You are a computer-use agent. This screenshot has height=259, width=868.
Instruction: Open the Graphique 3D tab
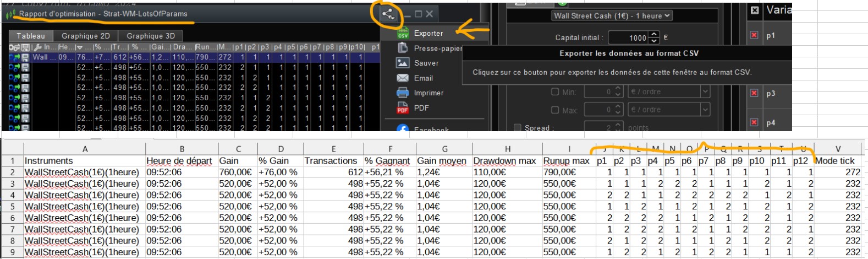tap(151, 36)
